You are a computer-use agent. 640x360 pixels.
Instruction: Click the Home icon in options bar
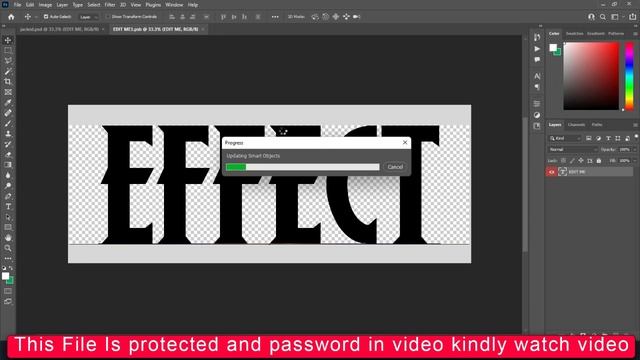tap(11, 17)
